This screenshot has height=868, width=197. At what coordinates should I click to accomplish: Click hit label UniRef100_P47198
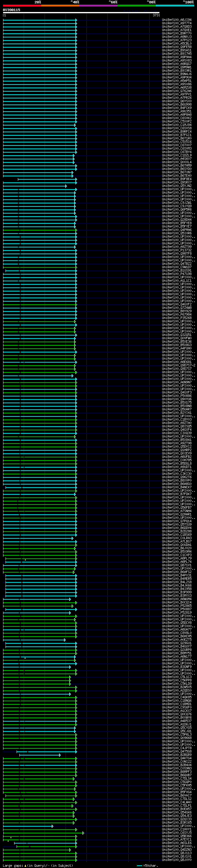click(176, 274)
